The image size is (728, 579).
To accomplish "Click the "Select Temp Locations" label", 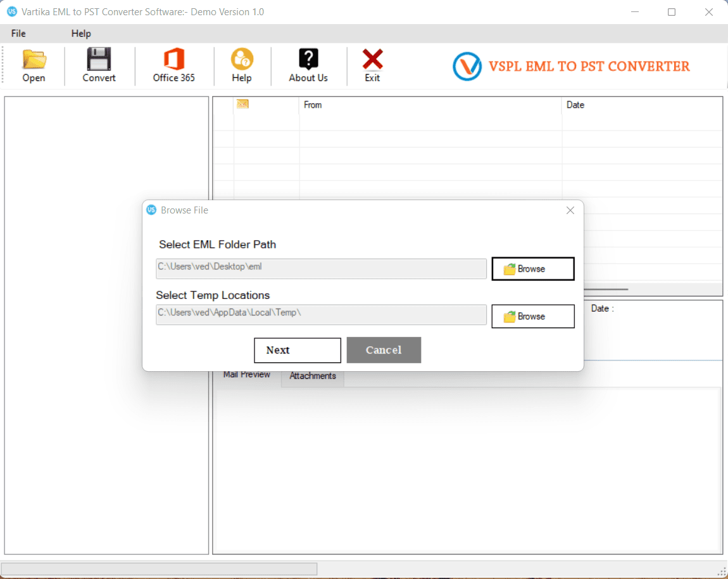I will pyautogui.click(x=213, y=295).
